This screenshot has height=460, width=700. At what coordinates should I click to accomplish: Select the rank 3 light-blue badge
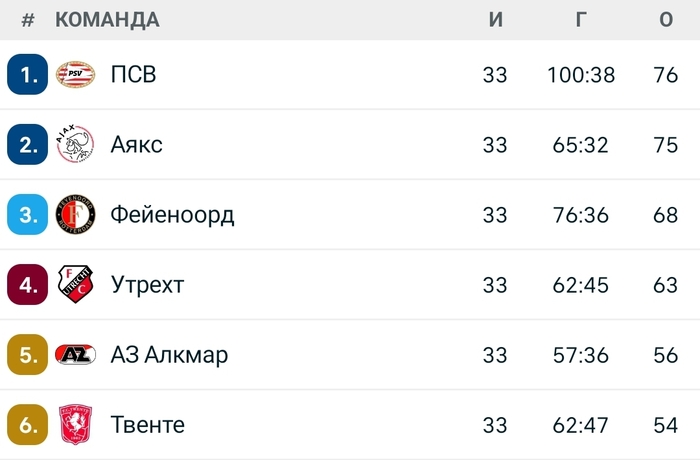click(27, 215)
